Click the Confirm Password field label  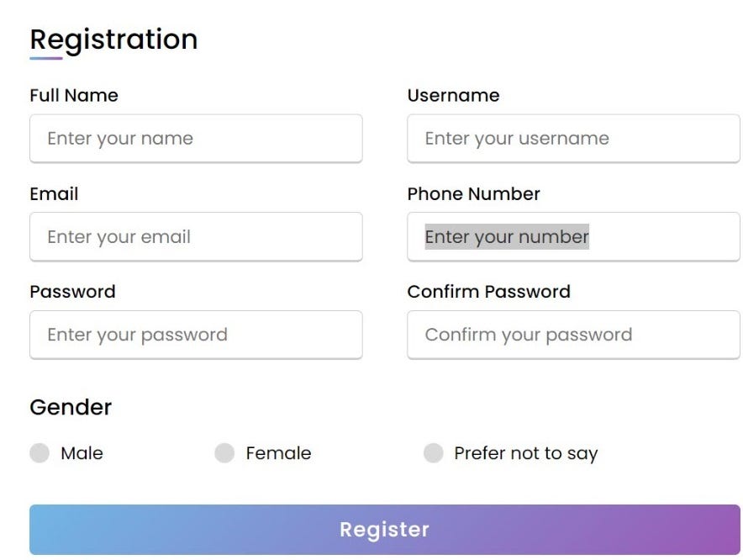pyautogui.click(x=489, y=292)
